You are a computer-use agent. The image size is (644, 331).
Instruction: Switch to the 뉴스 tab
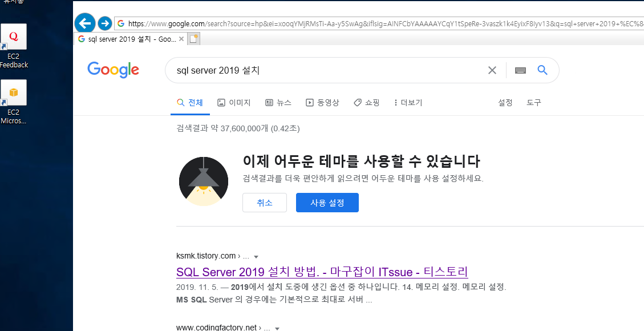278,103
